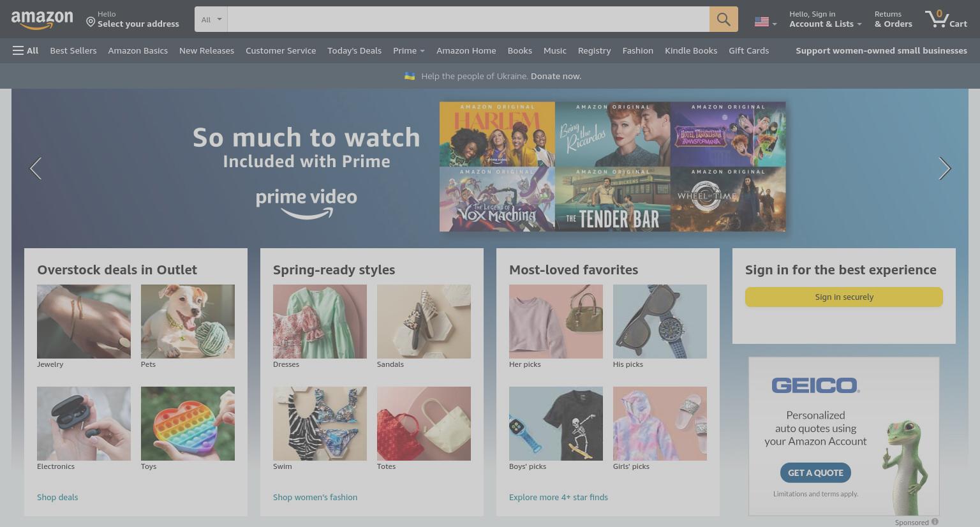Open the Sandals thumbnail
The image size is (980, 527).
pos(424,321)
